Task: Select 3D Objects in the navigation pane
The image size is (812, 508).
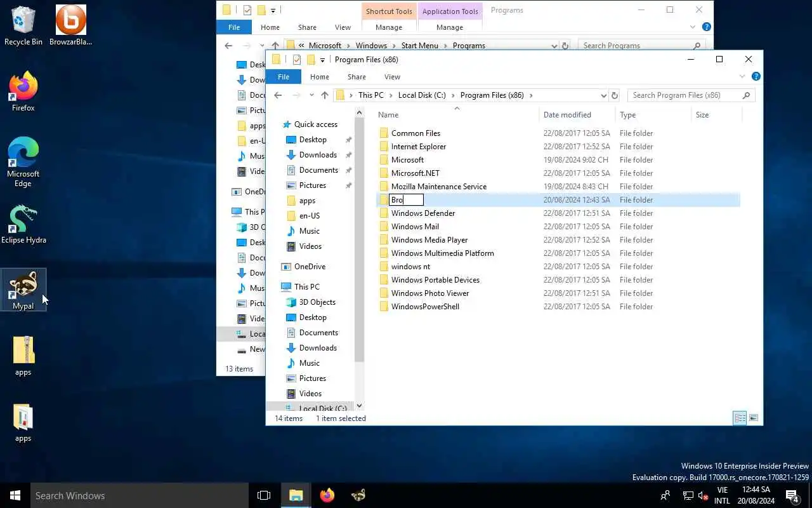Action: click(317, 302)
